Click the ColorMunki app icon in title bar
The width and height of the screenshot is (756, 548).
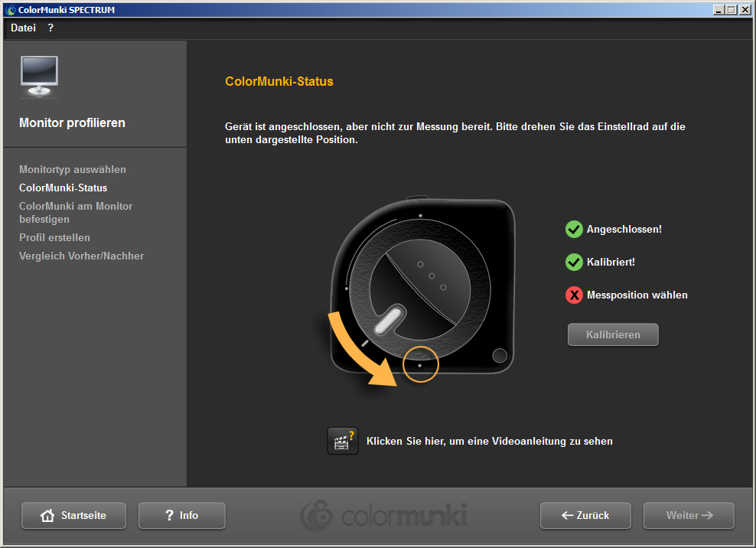pos(11,10)
